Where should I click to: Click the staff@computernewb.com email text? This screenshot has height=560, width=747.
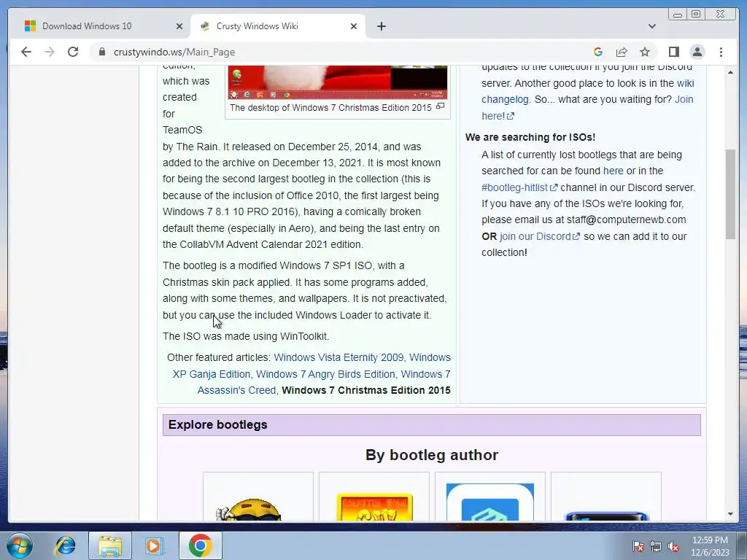(x=626, y=220)
